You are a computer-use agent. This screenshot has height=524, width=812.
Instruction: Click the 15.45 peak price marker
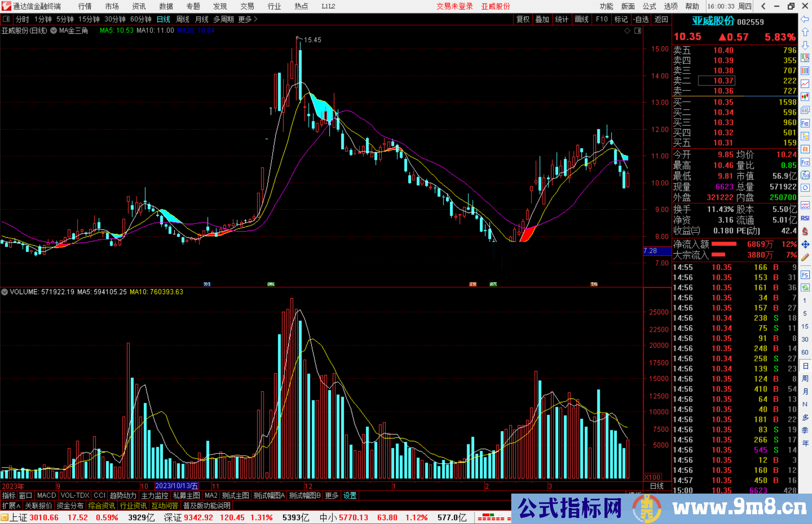pyautogui.click(x=312, y=40)
